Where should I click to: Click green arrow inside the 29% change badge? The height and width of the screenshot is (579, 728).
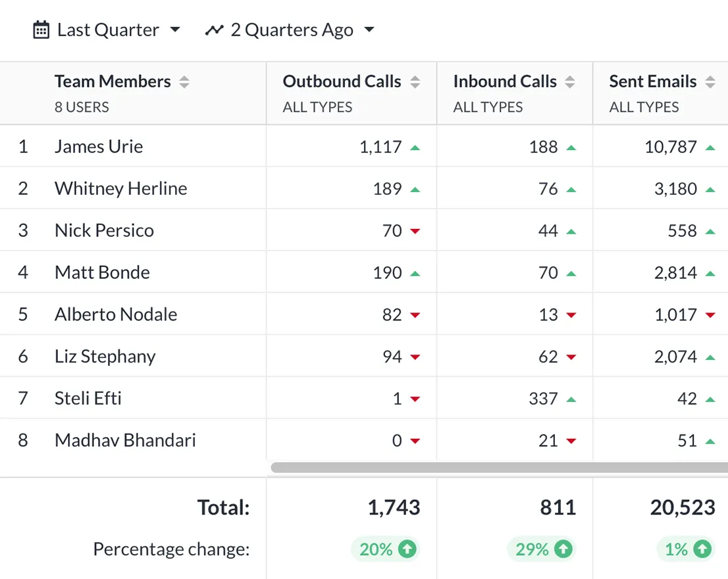click(563, 549)
